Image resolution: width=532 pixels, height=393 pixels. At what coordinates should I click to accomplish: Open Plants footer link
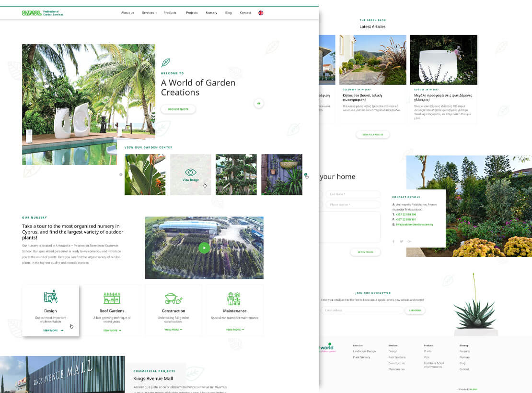coord(428,351)
